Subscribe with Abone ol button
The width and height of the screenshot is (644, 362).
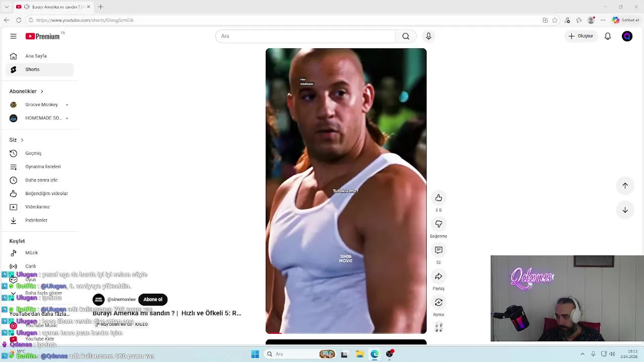153,300
